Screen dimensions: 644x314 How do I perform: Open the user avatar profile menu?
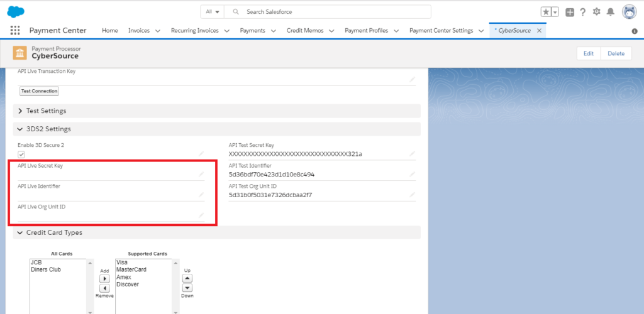[x=629, y=12]
